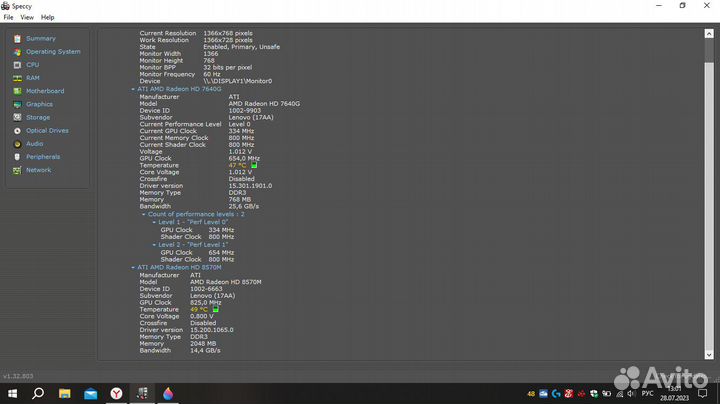
Task: Click the Speccy temperature 48 tray icon
Action: pyautogui.click(x=531, y=393)
